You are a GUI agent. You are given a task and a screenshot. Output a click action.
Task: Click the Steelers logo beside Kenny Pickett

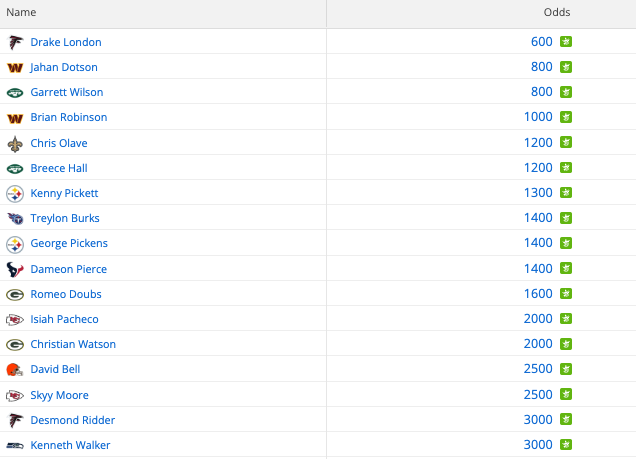[x=15, y=194]
